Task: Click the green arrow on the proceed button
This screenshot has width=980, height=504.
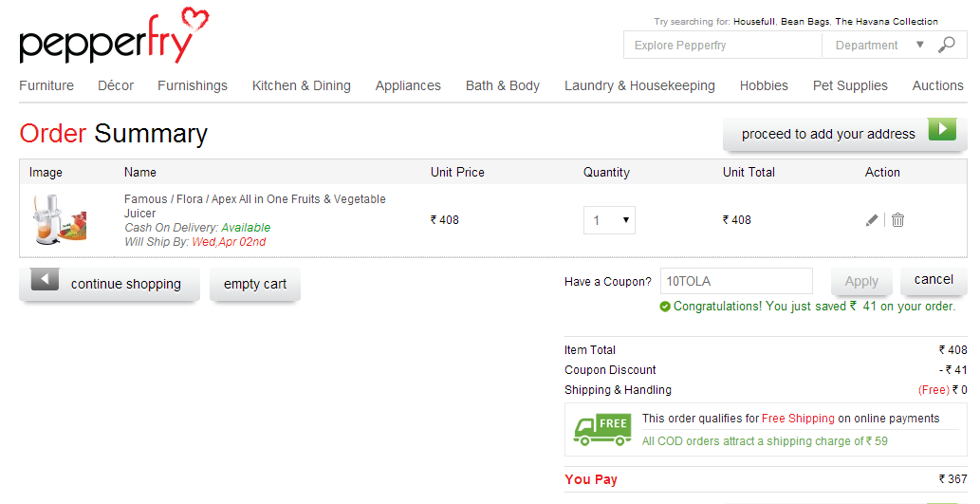Action: 942,129
